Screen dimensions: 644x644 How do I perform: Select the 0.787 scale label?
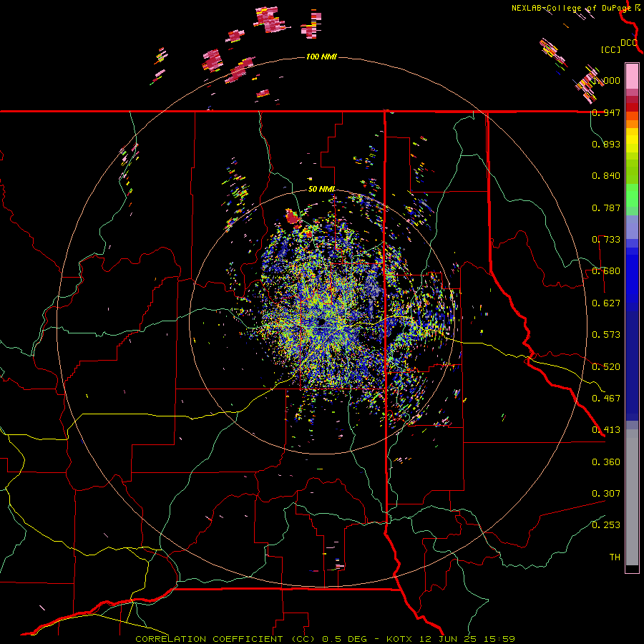606,208
